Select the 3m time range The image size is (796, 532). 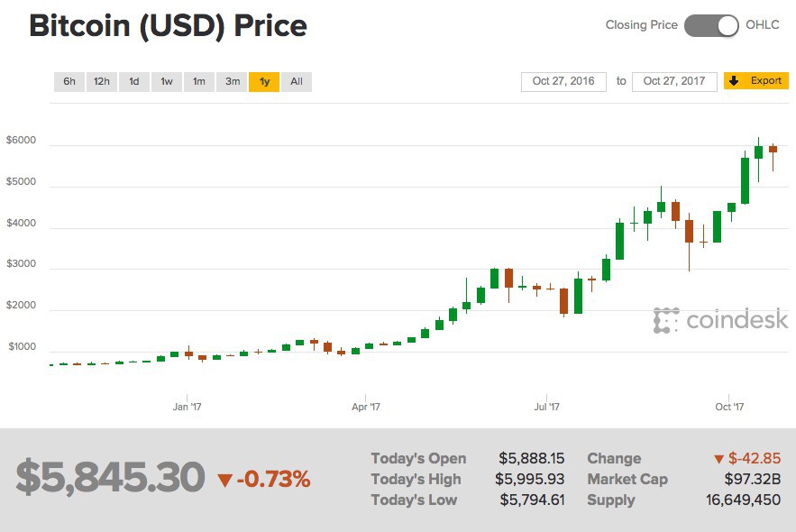(x=231, y=81)
